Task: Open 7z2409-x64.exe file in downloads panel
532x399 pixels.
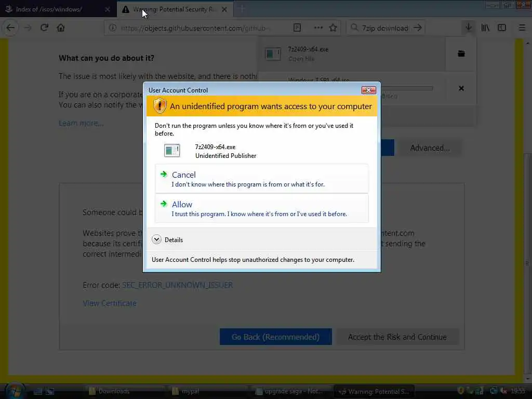Action: pos(352,54)
